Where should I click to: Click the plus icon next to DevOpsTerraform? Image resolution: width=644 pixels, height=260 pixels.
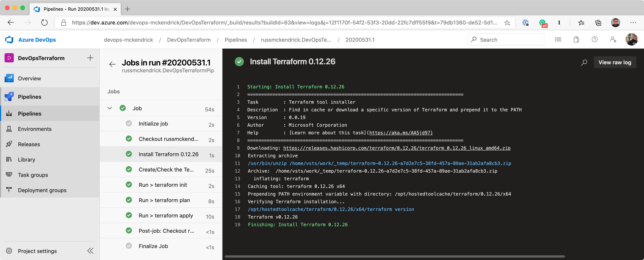90,58
